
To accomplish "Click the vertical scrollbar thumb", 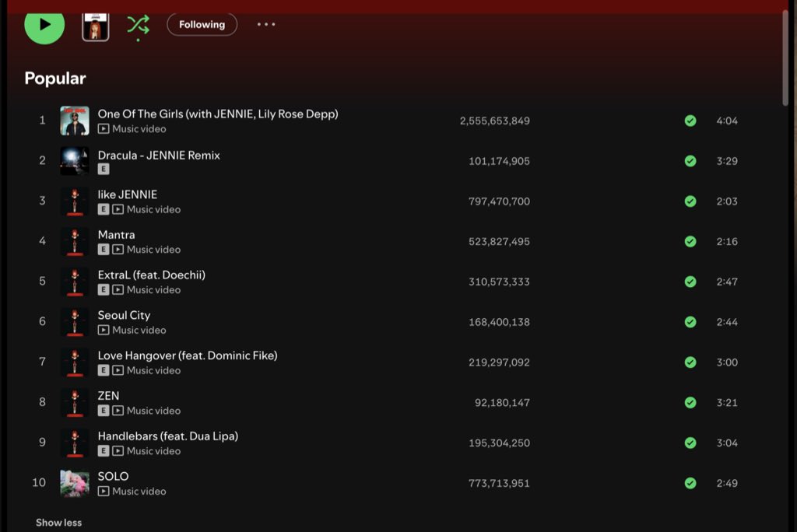I will 785,57.
